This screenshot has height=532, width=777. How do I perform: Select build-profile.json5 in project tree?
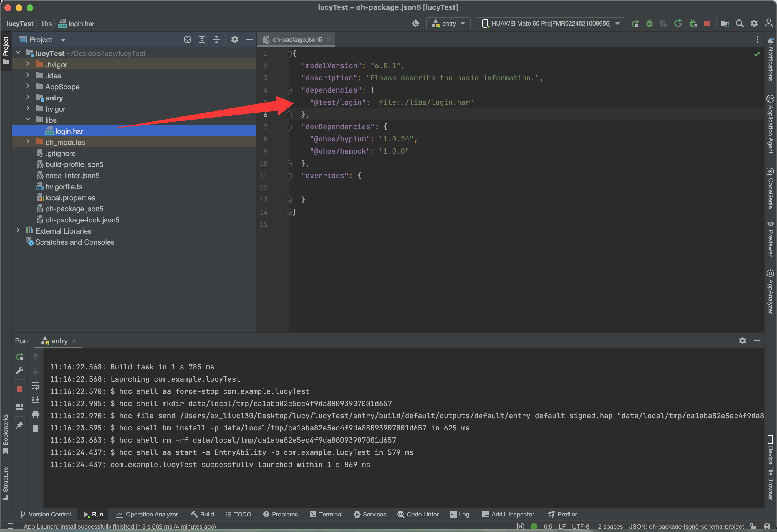point(74,164)
